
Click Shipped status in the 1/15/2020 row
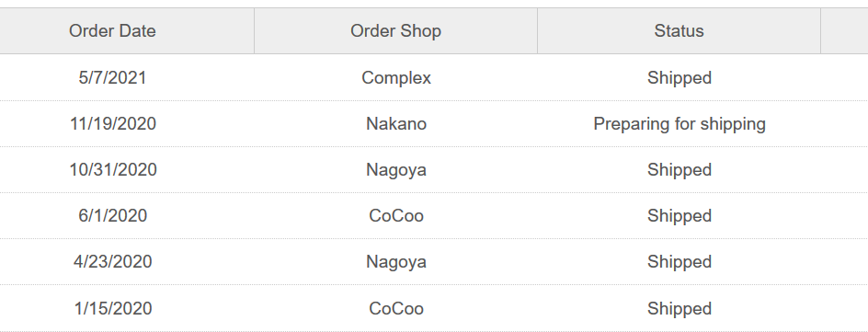pos(680,308)
